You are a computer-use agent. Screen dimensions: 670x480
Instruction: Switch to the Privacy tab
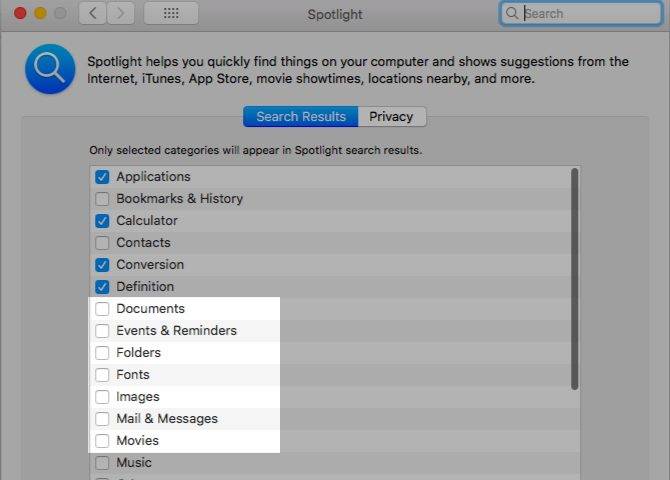point(391,117)
